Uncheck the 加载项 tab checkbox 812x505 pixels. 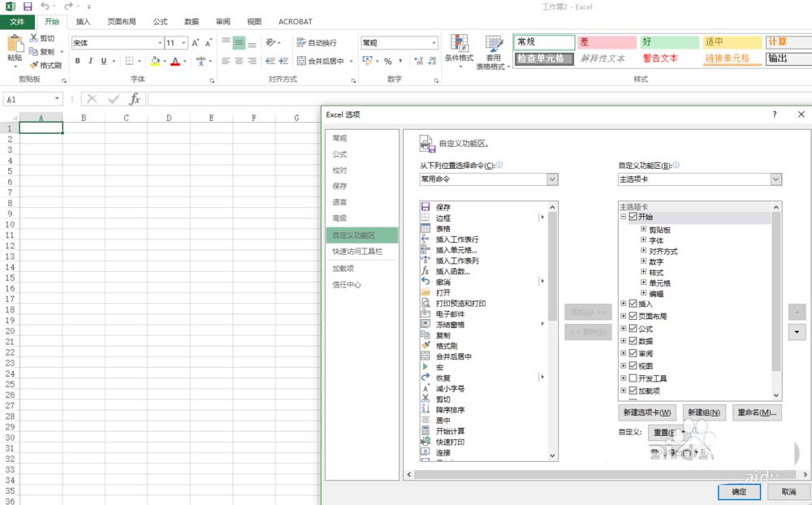coord(633,391)
